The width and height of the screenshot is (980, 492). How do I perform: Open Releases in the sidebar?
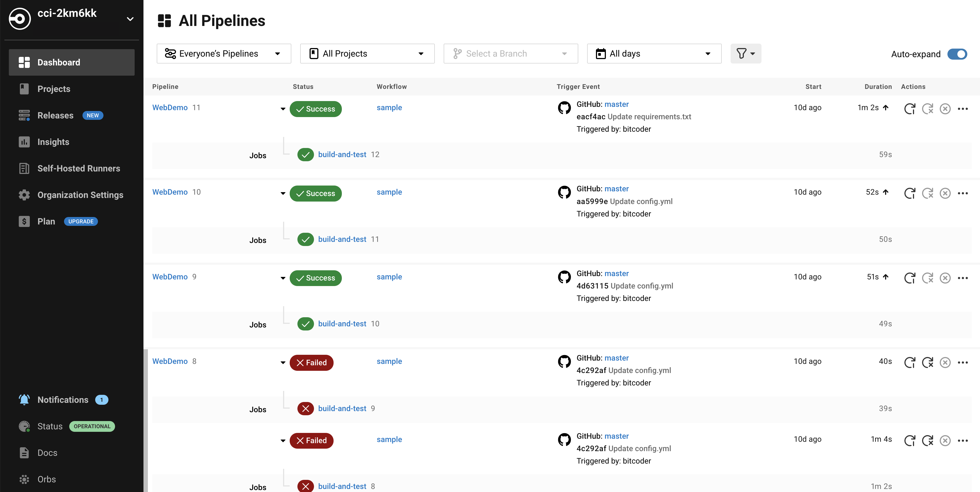tap(55, 115)
